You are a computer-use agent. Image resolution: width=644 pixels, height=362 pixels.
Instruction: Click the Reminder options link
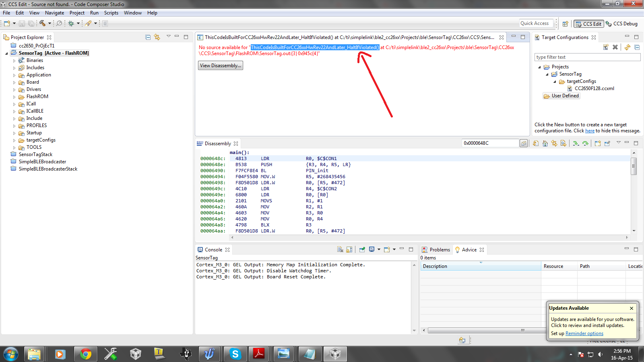pyautogui.click(x=584, y=333)
